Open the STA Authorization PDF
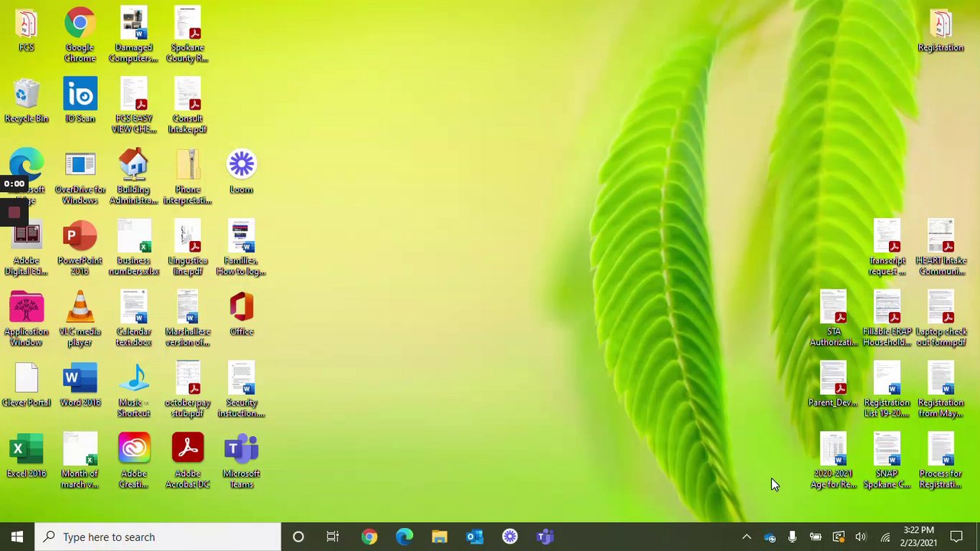980x551 pixels. point(833,319)
